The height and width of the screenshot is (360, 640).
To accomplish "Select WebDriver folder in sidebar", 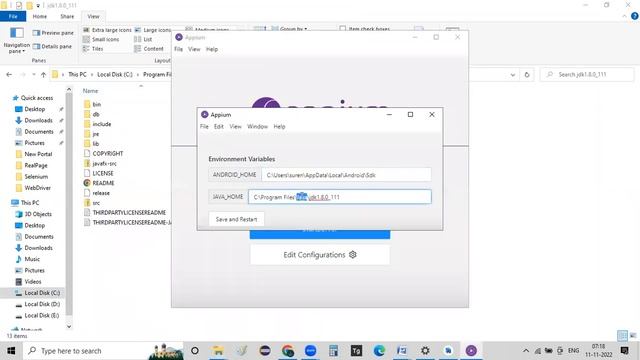I will tap(33, 188).
